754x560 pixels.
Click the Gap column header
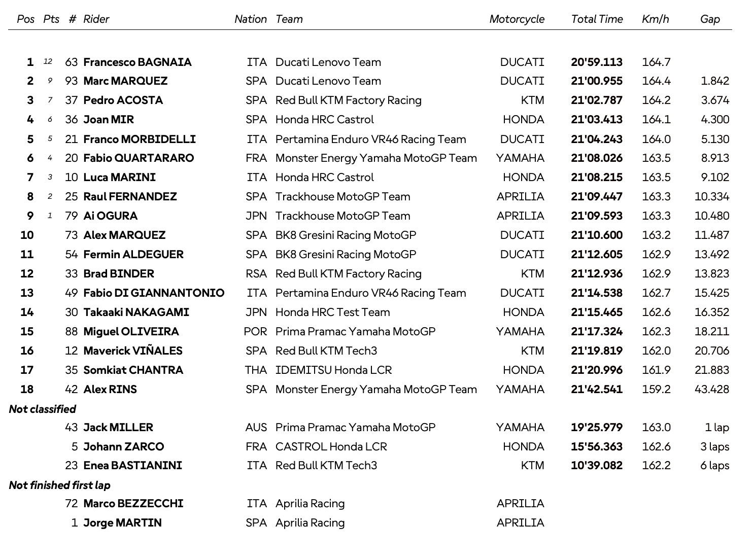click(x=710, y=19)
